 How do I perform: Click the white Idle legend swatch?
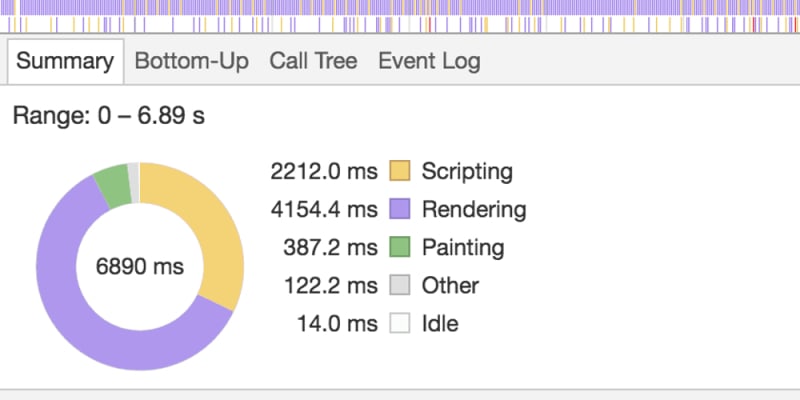tap(400, 323)
